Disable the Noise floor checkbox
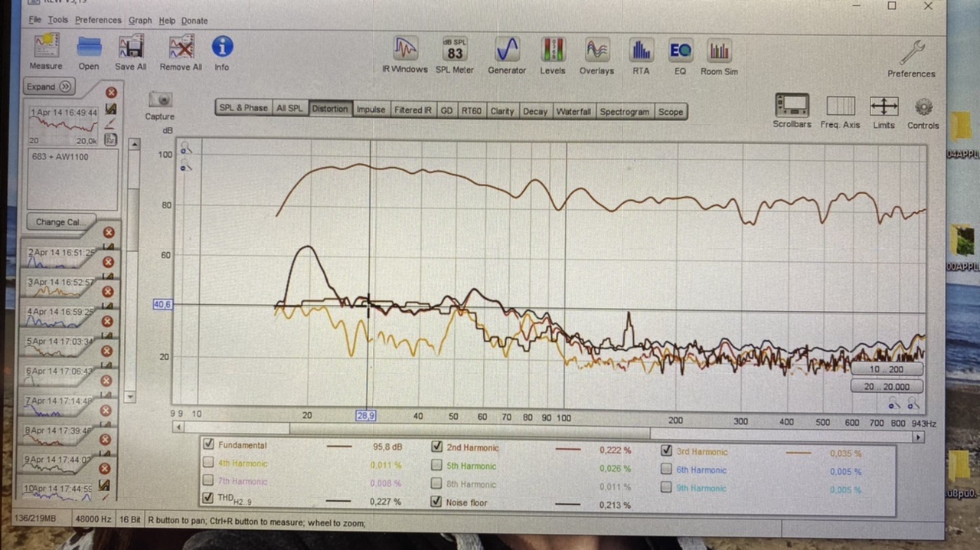This screenshot has width=980, height=550. tap(436, 503)
